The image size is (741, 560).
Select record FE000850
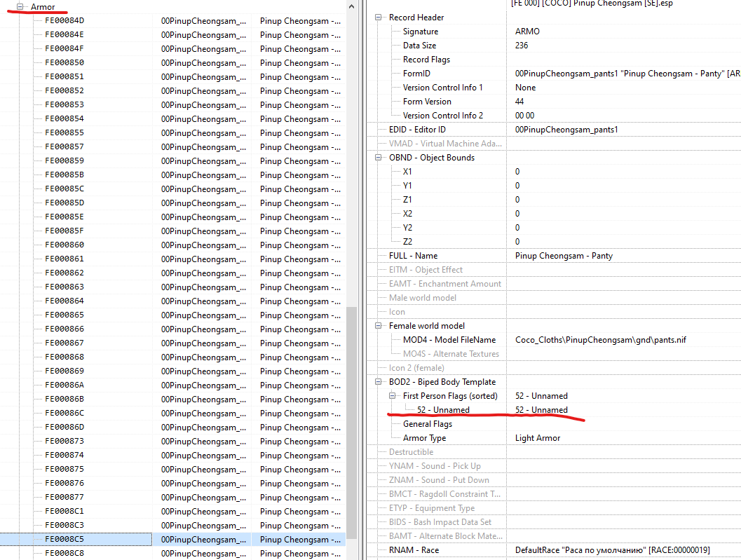pos(64,63)
